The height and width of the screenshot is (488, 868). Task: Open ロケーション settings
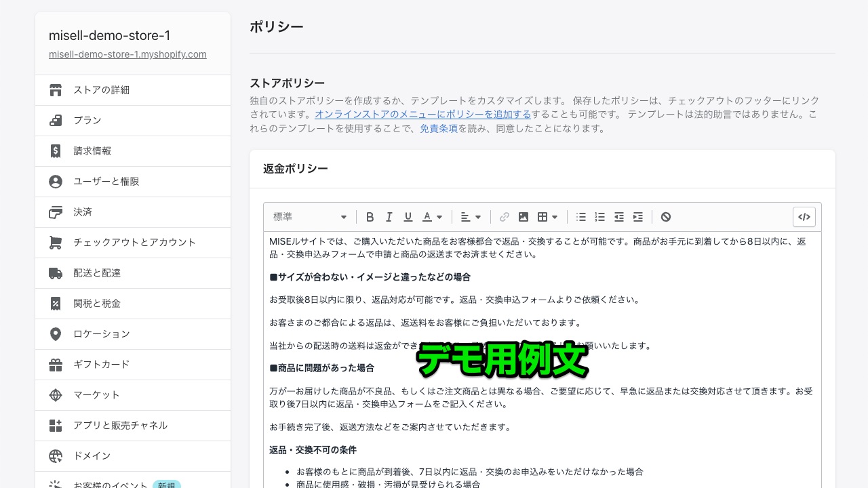click(x=133, y=334)
